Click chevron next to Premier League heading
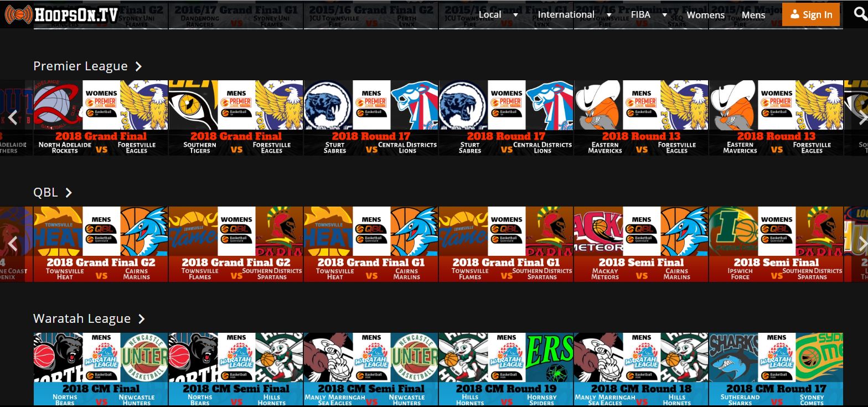This screenshot has width=868, height=407. coord(138,66)
